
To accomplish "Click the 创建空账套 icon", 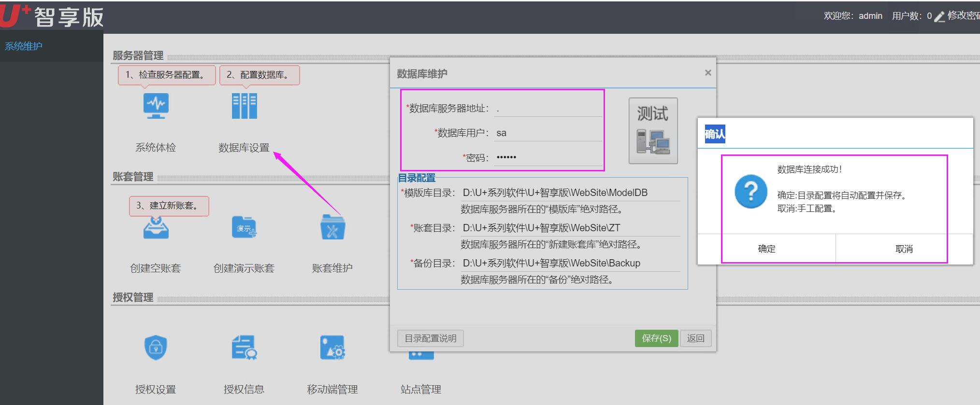I will coord(156,227).
